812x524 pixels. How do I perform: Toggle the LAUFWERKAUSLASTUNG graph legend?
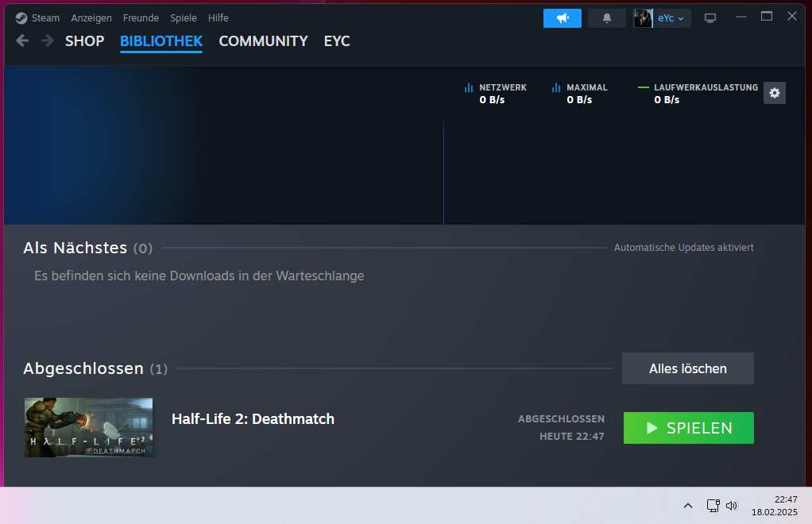tap(698, 94)
